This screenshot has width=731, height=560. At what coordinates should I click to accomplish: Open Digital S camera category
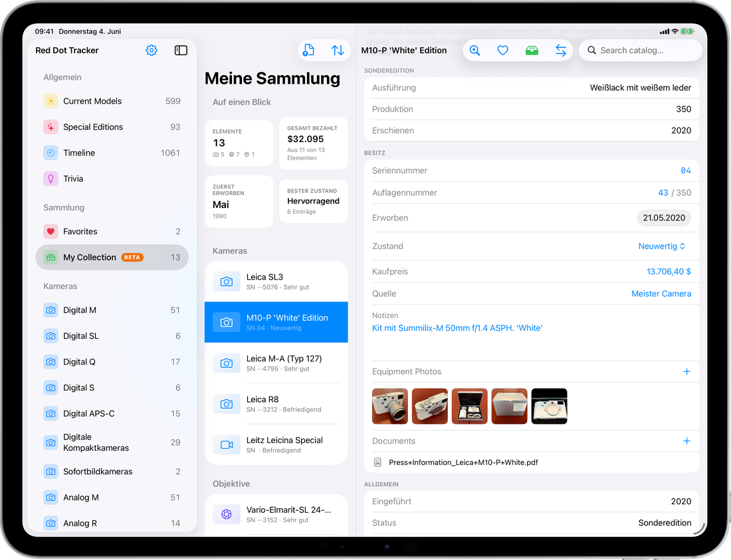(x=112, y=388)
